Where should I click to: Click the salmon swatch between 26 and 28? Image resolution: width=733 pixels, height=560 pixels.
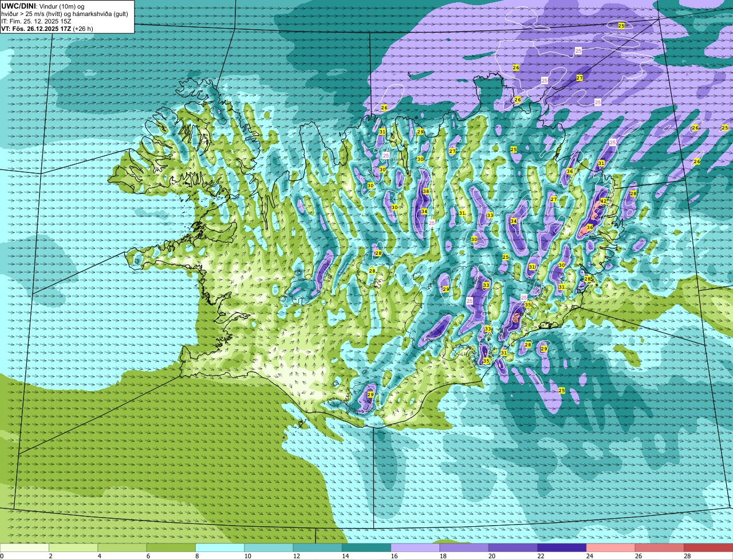click(x=660, y=547)
